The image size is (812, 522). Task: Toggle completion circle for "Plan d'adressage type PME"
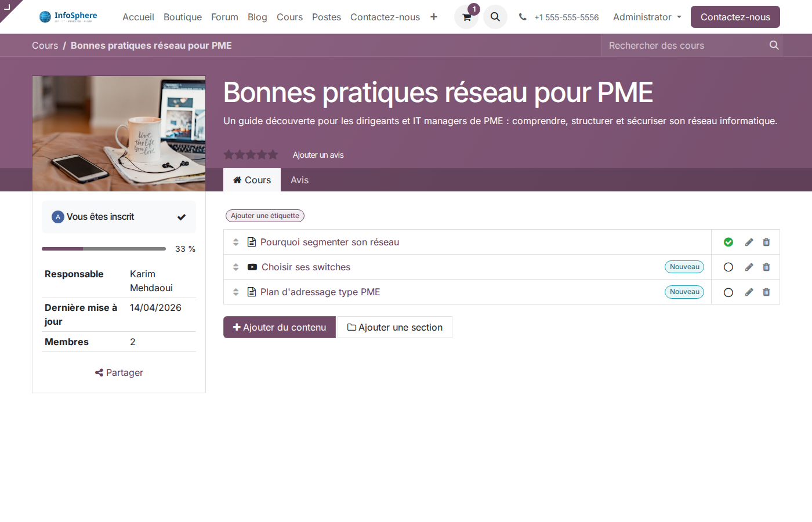(x=728, y=292)
